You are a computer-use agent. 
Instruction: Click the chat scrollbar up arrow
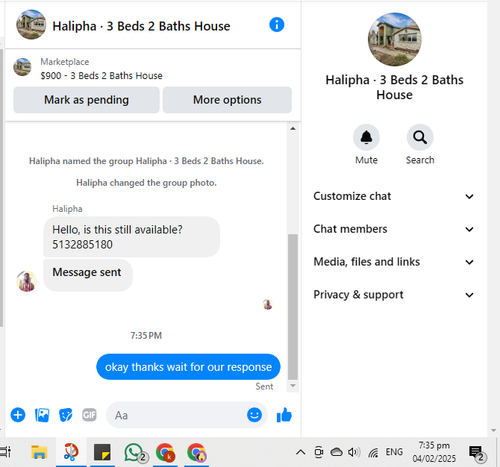pyautogui.click(x=293, y=128)
